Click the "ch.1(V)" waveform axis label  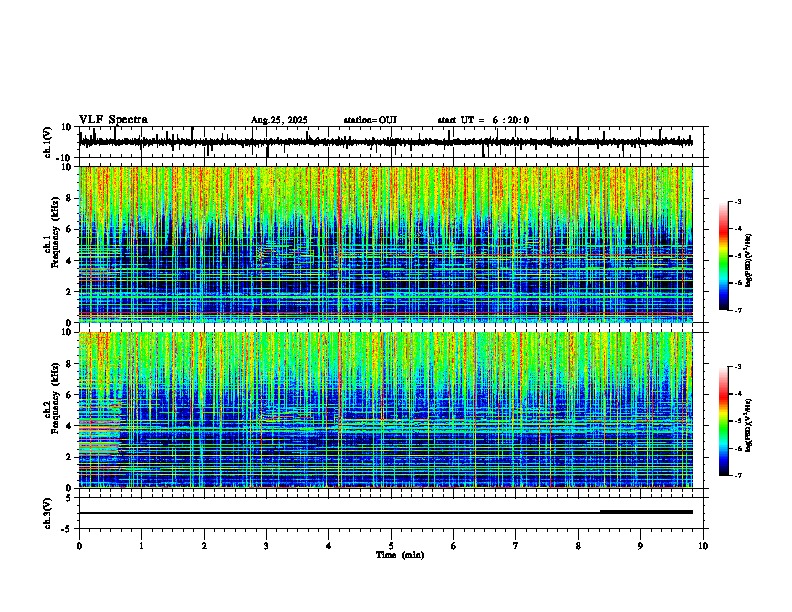pos(47,142)
